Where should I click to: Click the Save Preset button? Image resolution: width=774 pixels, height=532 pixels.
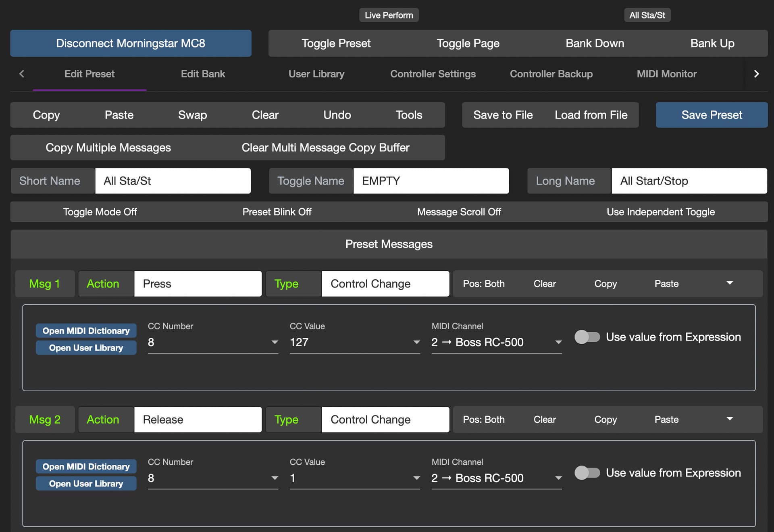point(712,115)
